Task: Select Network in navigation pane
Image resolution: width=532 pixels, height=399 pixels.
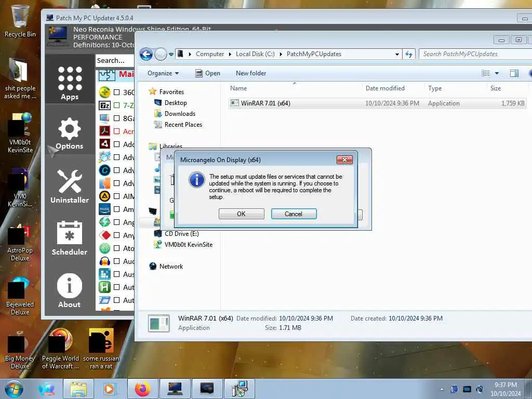Action: coord(171,267)
